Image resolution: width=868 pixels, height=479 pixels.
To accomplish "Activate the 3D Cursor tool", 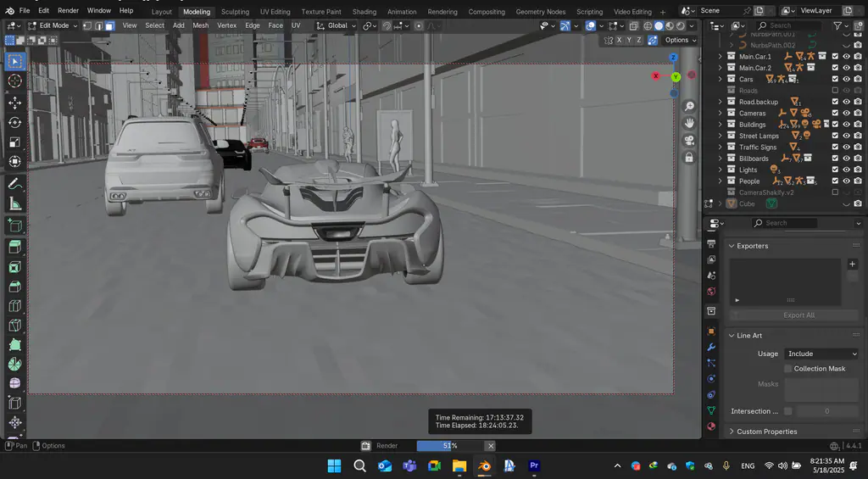I will [x=15, y=81].
